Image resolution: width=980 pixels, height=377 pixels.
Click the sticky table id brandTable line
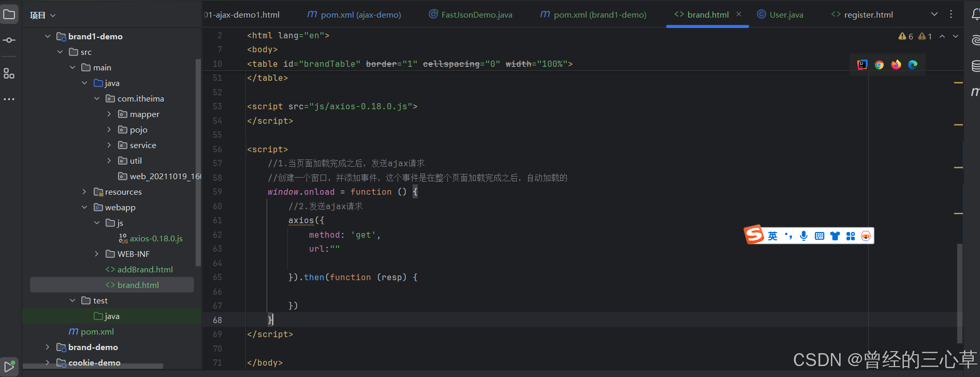point(409,64)
